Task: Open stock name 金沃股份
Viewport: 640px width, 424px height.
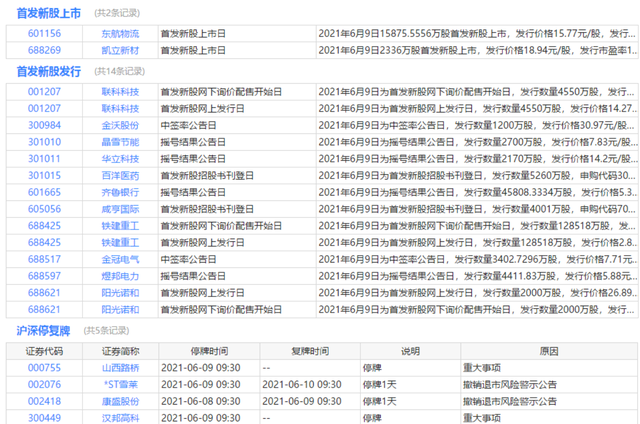Action: pyautogui.click(x=120, y=126)
